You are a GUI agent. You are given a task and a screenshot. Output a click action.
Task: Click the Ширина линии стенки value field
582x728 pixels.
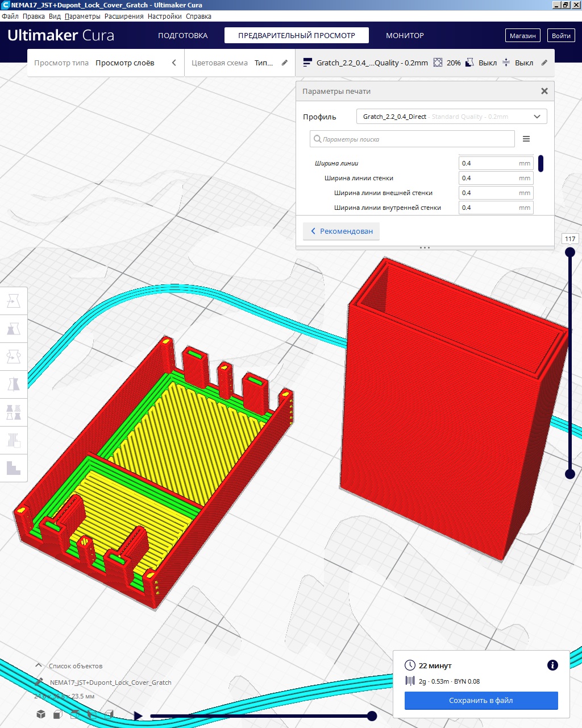click(496, 178)
